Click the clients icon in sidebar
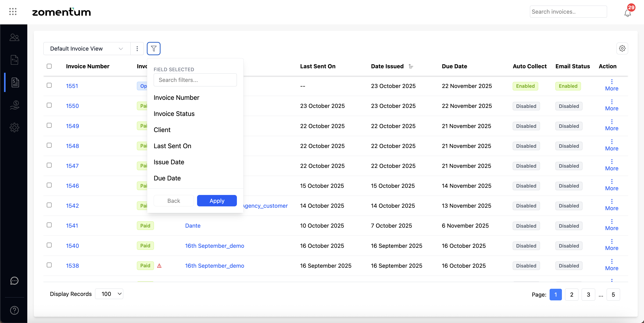This screenshot has height=323, width=644. (x=14, y=38)
